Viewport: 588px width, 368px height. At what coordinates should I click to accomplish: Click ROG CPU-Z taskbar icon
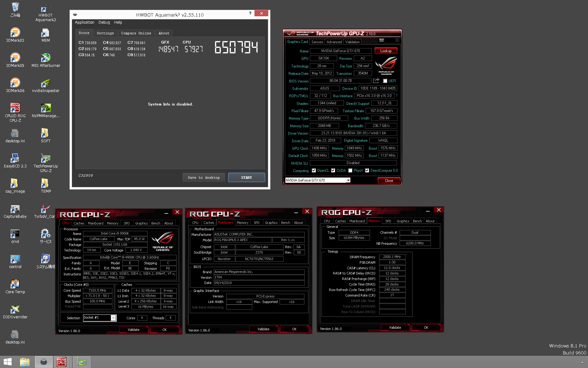tap(62, 362)
